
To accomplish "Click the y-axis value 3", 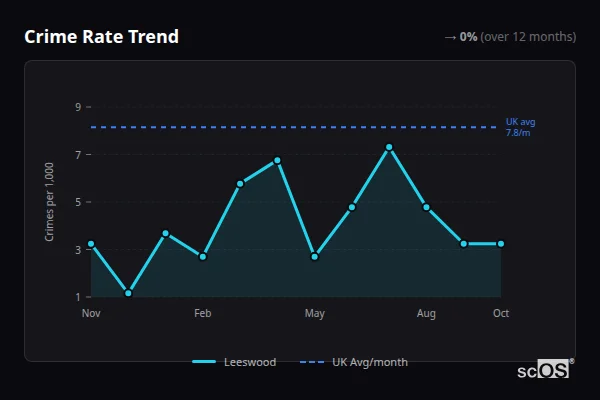I will pos(78,250).
